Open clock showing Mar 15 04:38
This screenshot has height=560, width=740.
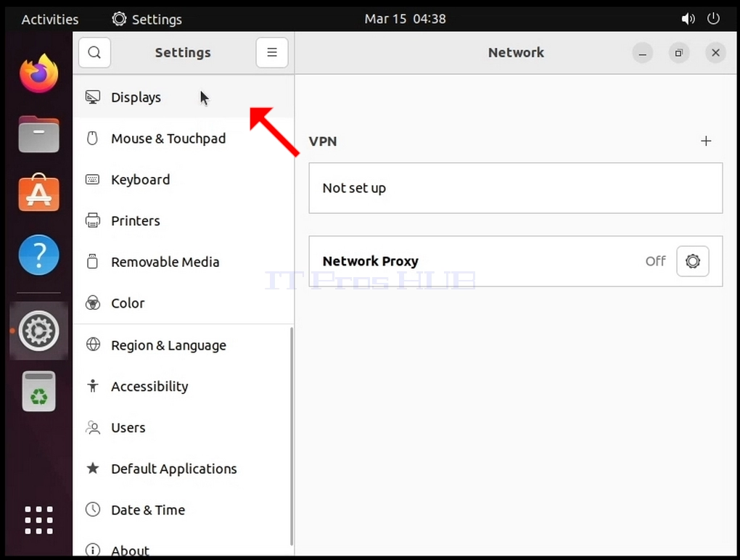click(x=405, y=19)
